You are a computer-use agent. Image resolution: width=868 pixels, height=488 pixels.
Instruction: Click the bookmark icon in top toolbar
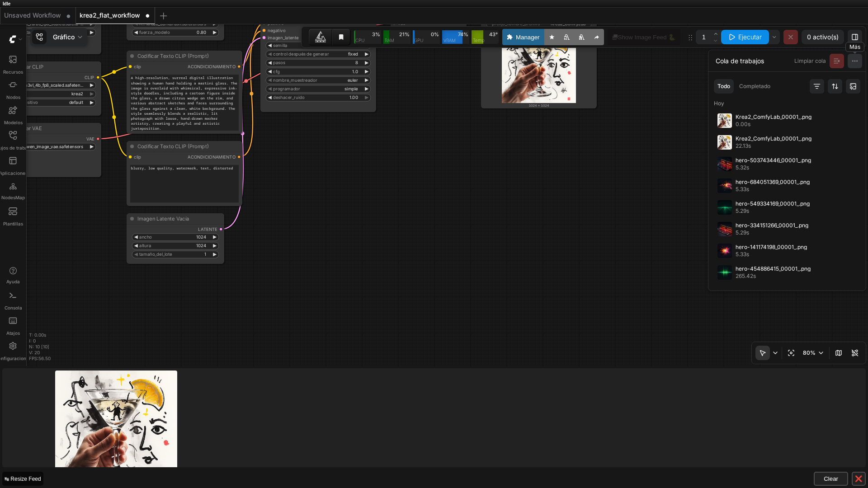341,37
